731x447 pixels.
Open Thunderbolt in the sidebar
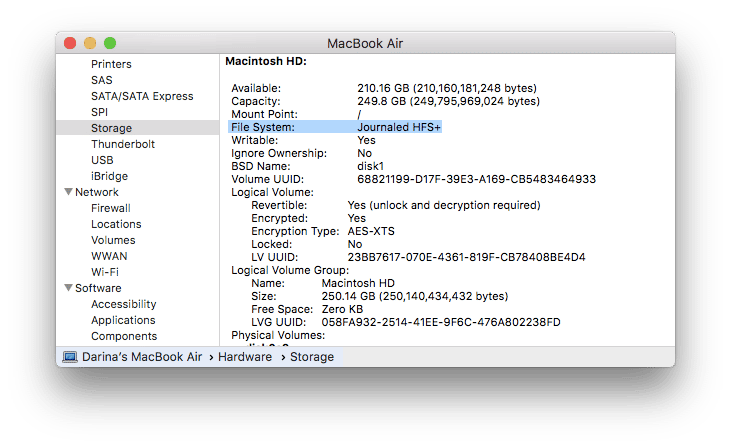tap(123, 144)
